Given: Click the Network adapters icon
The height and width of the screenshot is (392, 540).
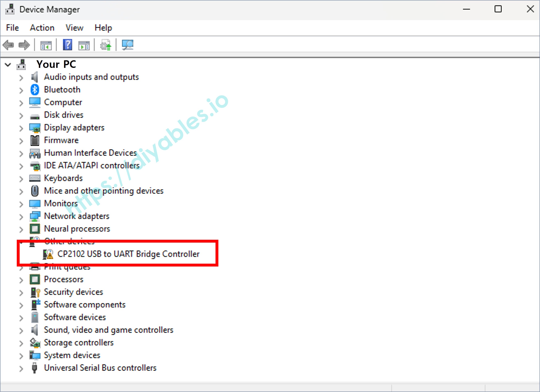Looking at the screenshot, I should click(35, 216).
